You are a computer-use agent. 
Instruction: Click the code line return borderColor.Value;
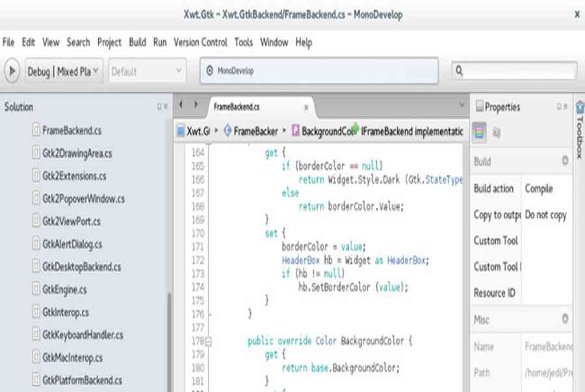[351, 206]
